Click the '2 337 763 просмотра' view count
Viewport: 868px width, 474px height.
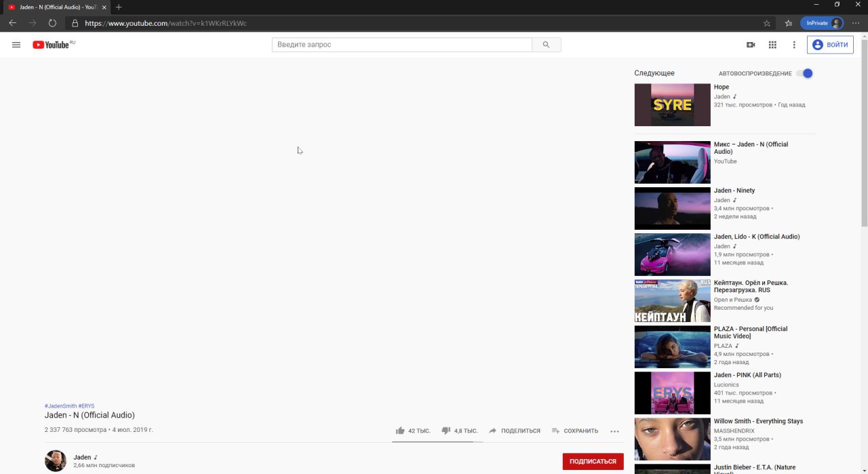[x=75, y=430]
